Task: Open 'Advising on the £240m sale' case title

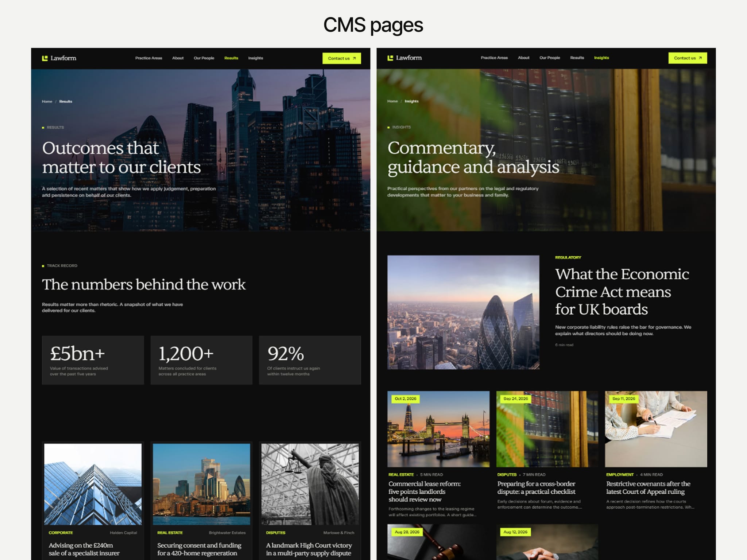Action: (x=84, y=549)
